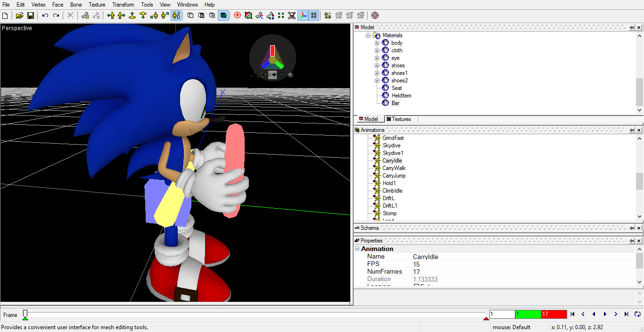Toggle the axis gizmo display button
The width and height of the screenshot is (644, 332).
303,15
